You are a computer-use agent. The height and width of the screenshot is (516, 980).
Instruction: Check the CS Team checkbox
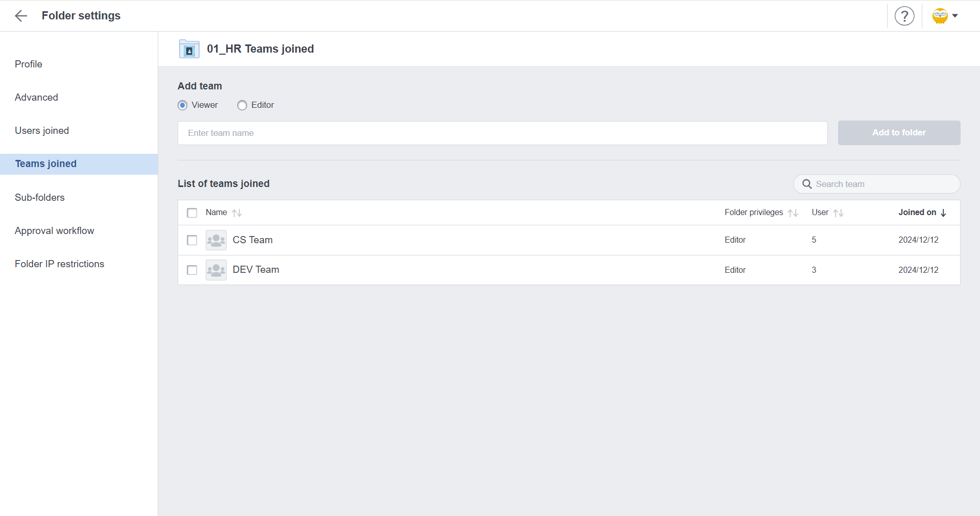point(192,240)
